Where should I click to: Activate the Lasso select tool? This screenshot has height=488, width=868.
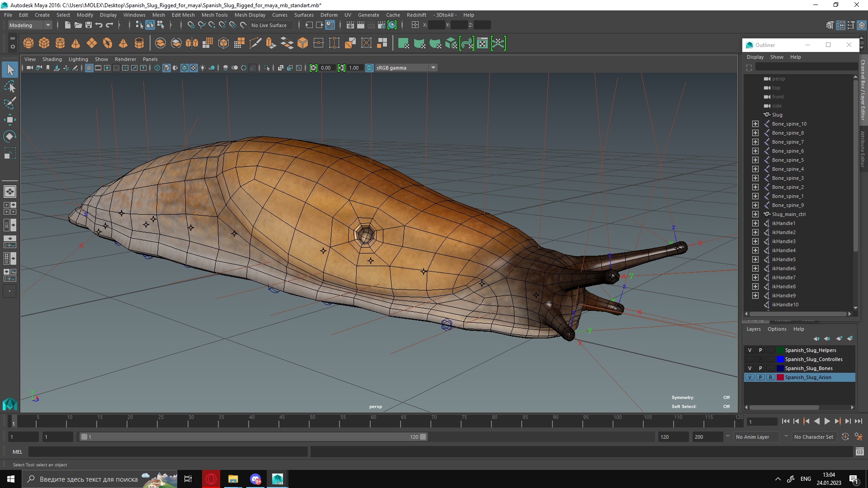point(10,86)
